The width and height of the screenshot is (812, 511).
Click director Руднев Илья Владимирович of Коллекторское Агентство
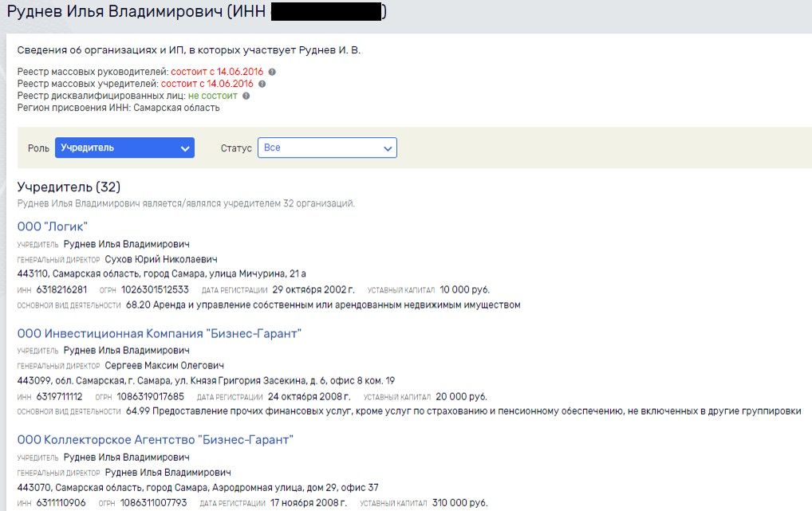(168, 472)
